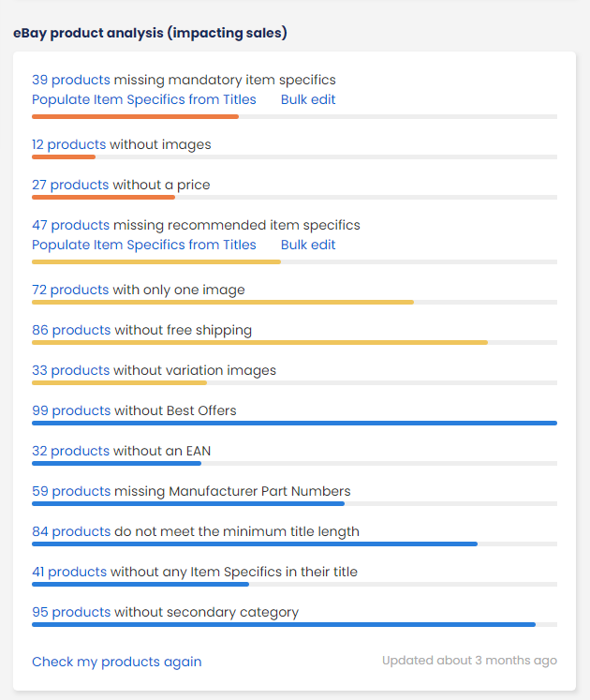
Task: Open the 99 products without Best Offers link
Action: 71,410
